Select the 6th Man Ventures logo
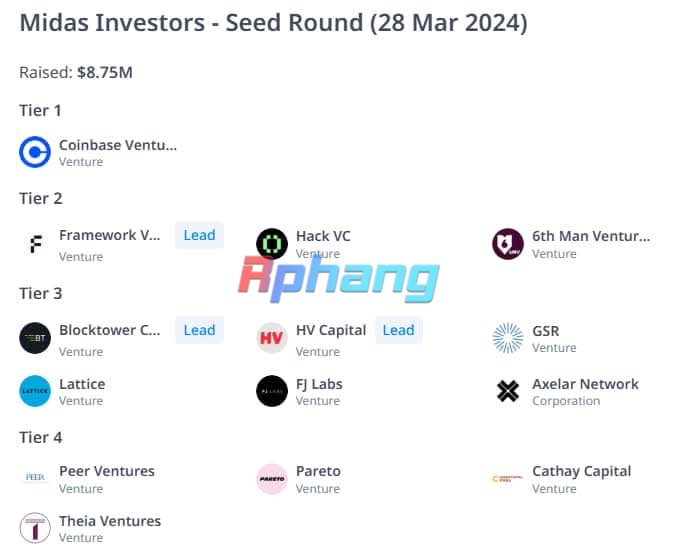This screenshot has height=558, width=677. (508, 244)
